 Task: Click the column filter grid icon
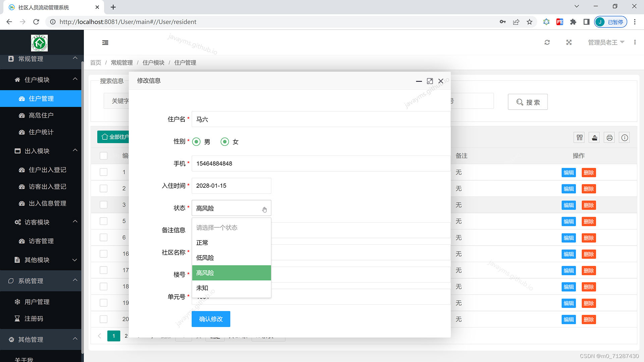(x=579, y=138)
